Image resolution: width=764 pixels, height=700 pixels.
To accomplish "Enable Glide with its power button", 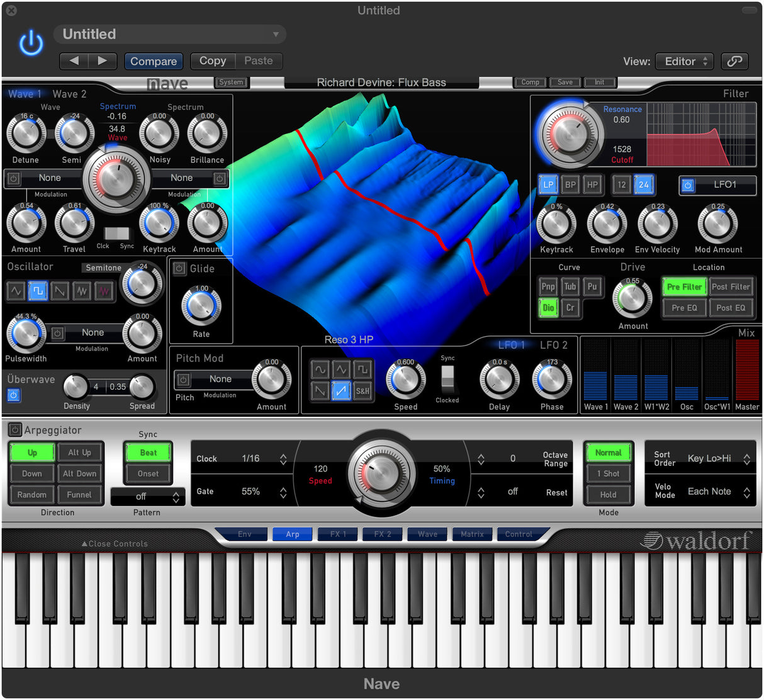I will point(179,269).
